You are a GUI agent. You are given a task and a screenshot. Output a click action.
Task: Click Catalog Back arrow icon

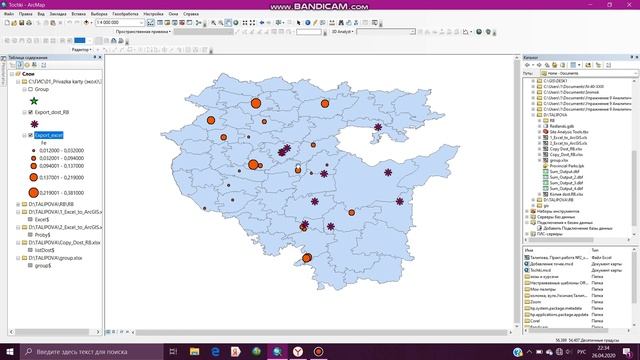(x=527, y=65)
